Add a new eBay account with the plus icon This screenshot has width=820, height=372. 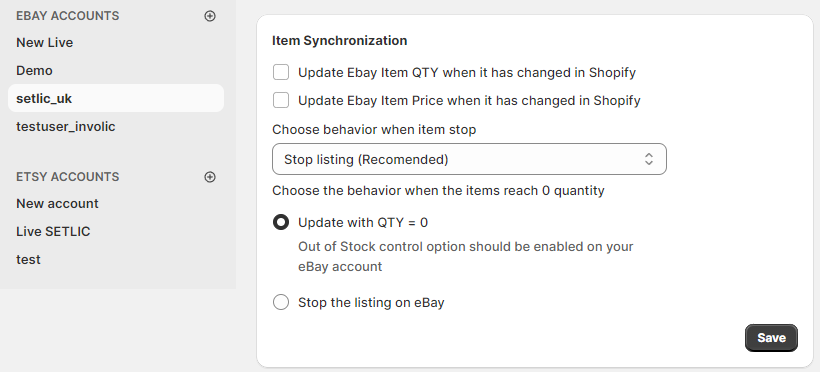(x=210, y=16)
